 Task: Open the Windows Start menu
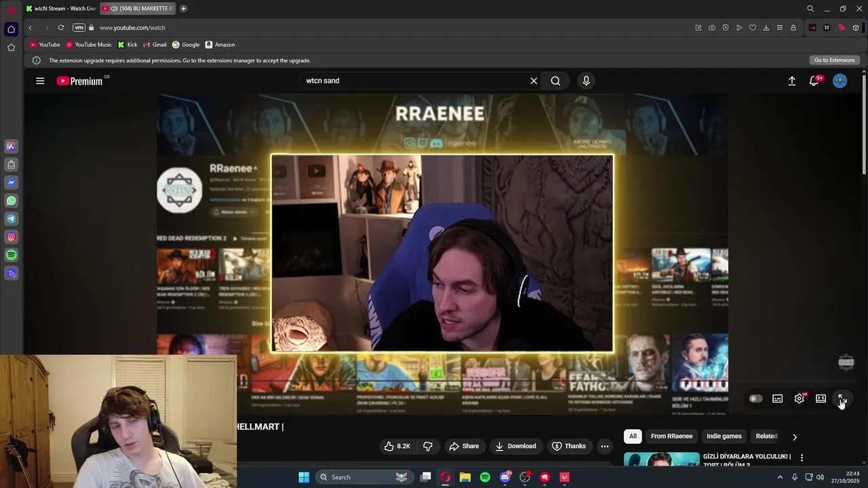click(304, 477)
